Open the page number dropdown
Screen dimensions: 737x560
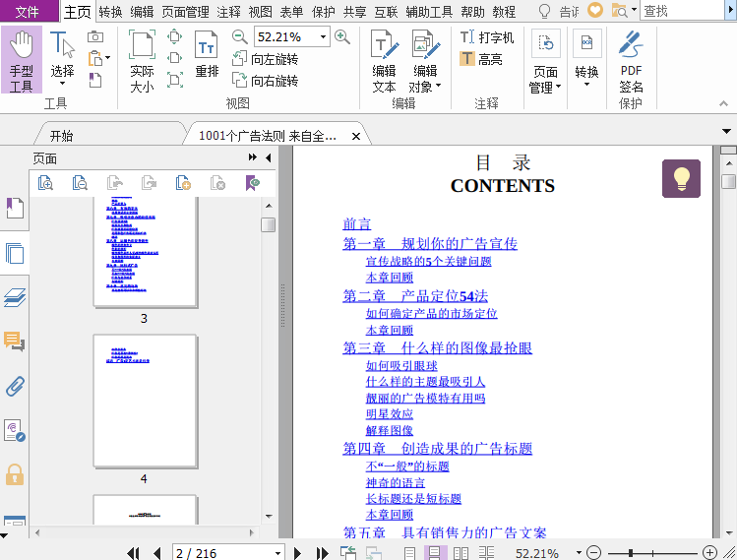coord(277,553)
